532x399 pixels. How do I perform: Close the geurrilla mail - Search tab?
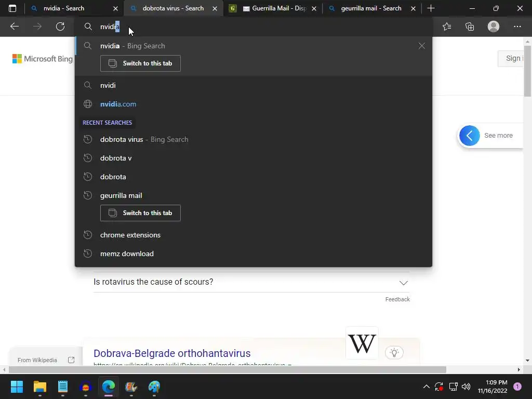[413, 8]
